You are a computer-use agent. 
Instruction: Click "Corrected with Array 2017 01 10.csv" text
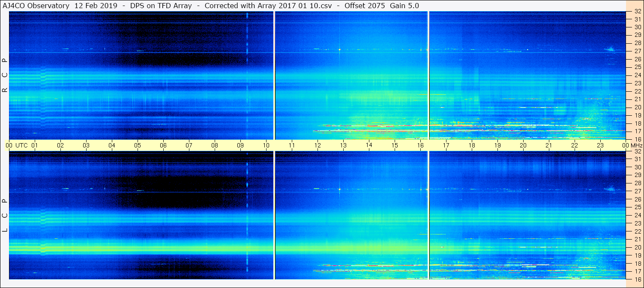pyautogui.click(x=268, y=6)
